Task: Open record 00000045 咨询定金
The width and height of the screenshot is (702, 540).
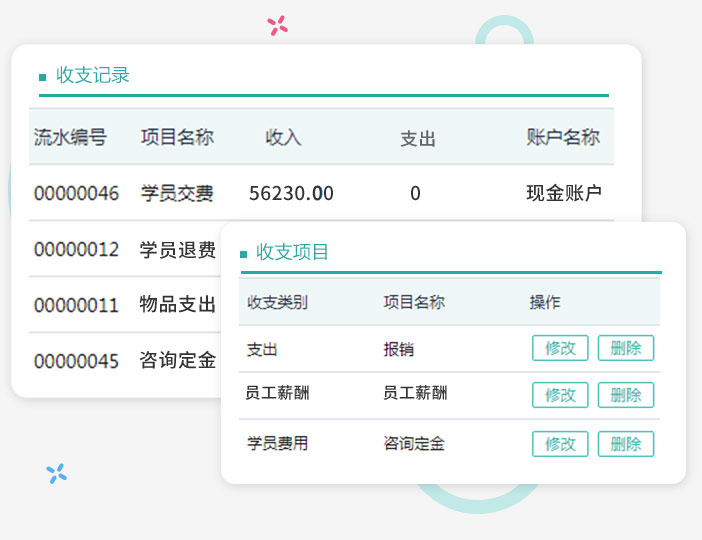Action: pos(125,360)
